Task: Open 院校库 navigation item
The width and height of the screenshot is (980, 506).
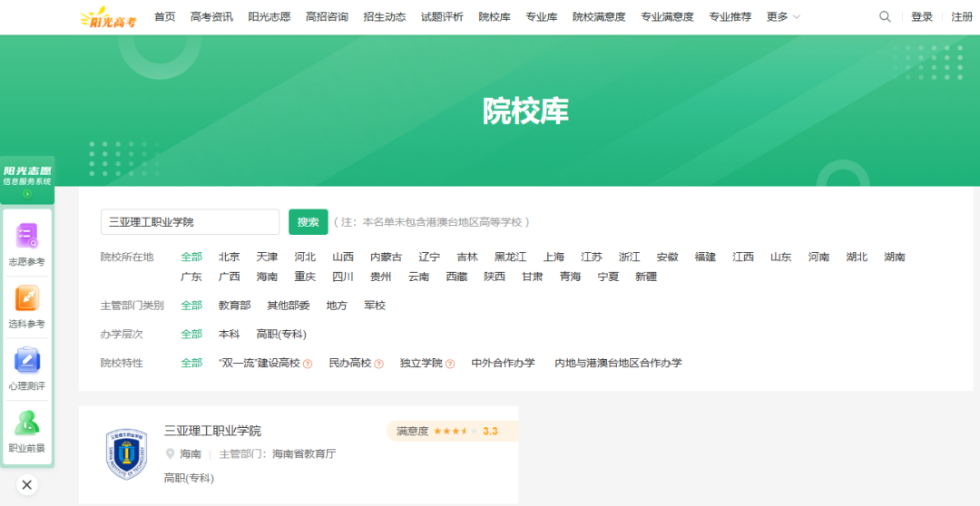Action: 495,17
